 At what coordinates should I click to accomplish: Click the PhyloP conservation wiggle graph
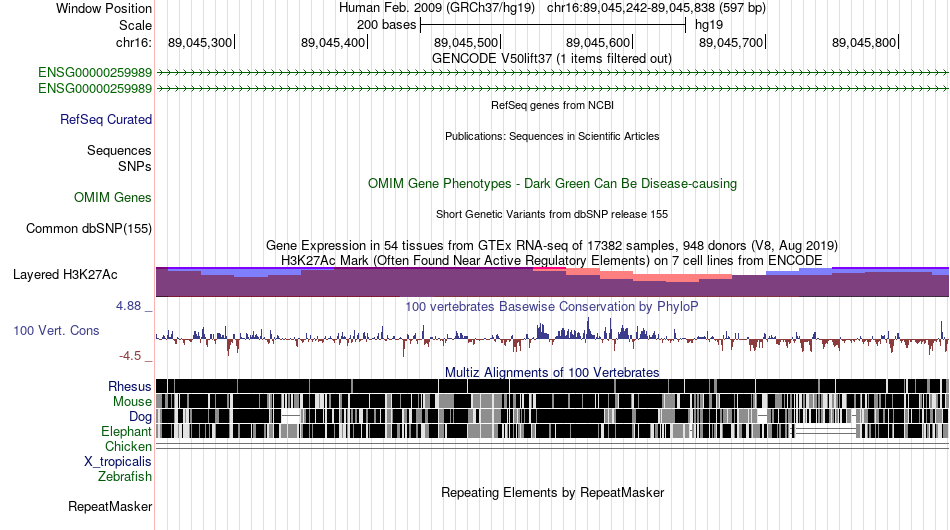click(552, 338)
